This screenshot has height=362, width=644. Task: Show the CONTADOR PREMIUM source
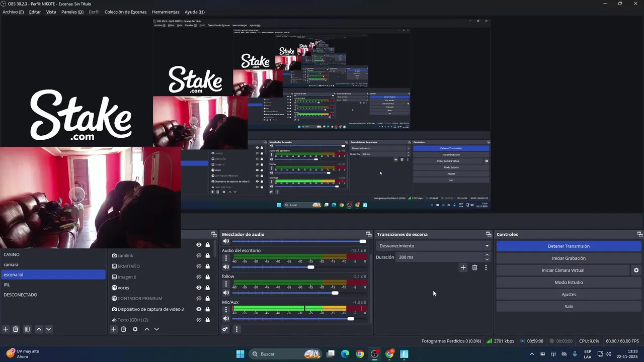(x=199, y=298)
